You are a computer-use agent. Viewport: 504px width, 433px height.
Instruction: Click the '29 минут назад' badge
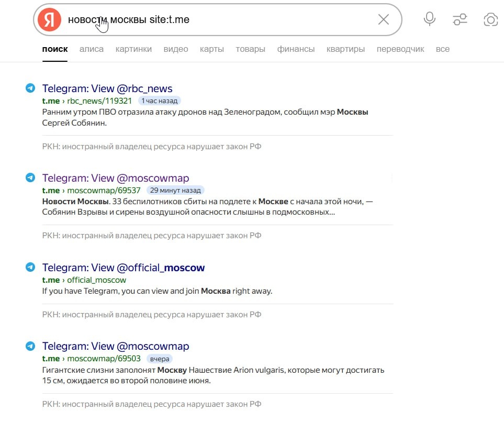[x=175, y=190]
